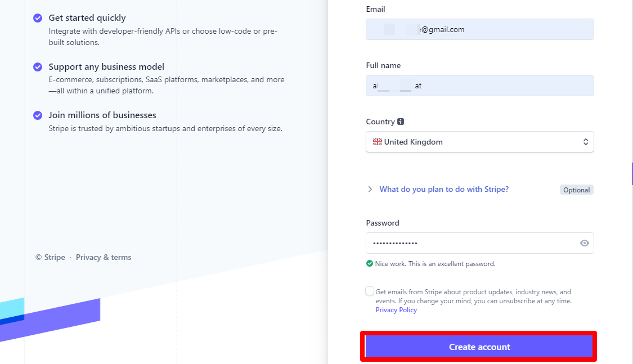Click the green excellent password check icon

[x=370, y=263]
